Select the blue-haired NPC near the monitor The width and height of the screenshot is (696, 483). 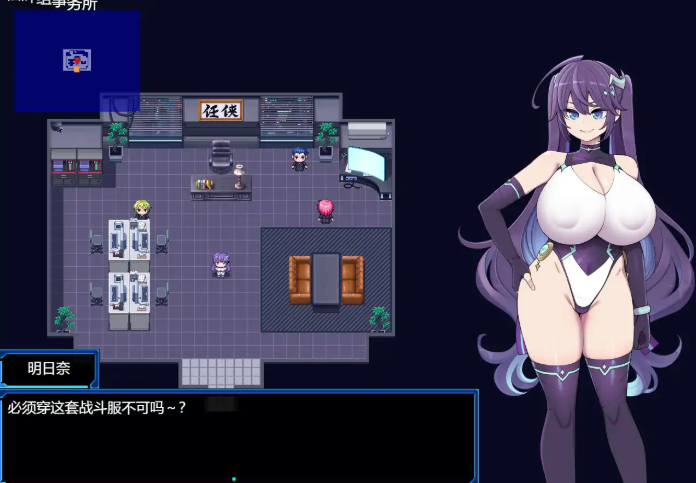pos(298,159)
